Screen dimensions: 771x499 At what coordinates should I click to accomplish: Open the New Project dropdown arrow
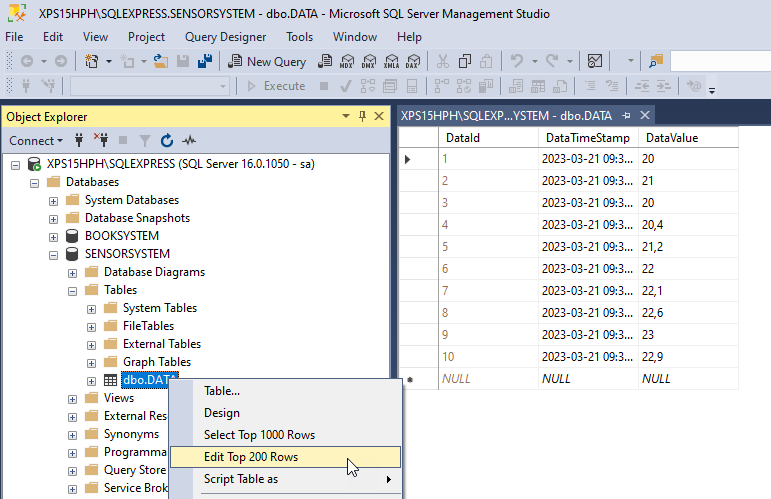coord(109,61)
